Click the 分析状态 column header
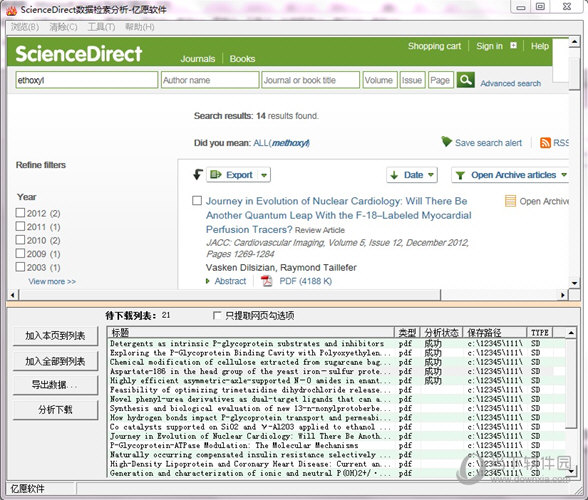The width and height of the screenshot is (588, 500). 441,332
